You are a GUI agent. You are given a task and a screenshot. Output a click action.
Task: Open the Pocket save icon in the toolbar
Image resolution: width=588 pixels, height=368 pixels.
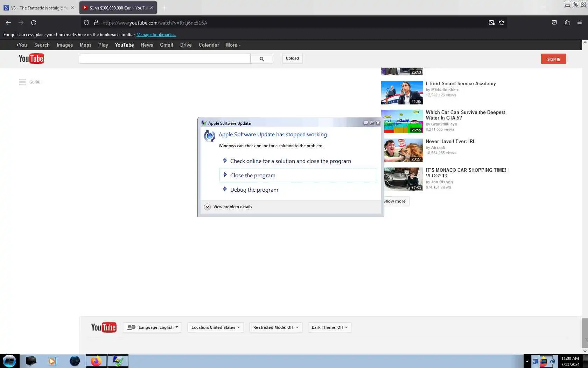(554, 23)
